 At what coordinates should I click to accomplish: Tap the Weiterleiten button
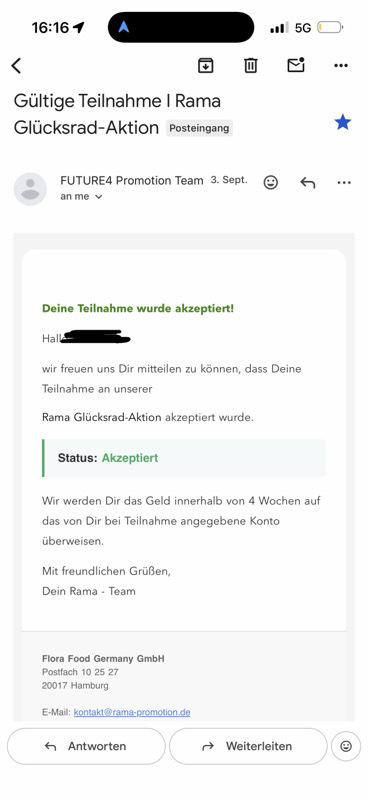tap(248, 746)
